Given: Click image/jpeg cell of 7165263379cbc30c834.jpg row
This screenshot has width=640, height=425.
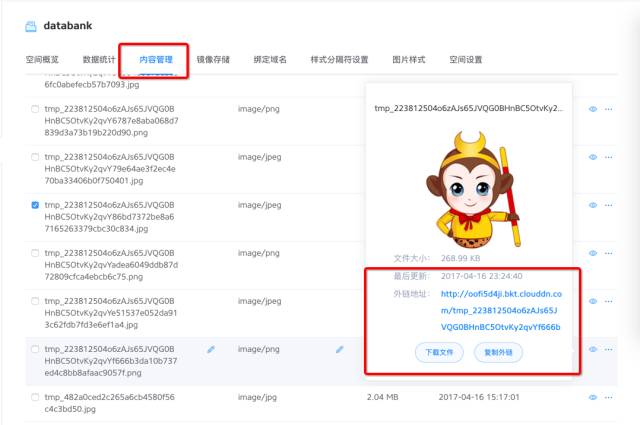Looking at the screenshot, I should click(x=260, y=205).
